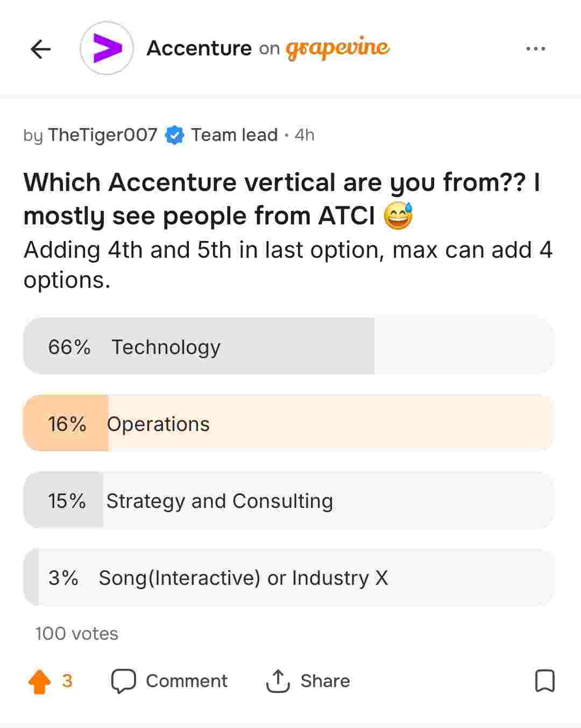Select Song(Interactive) or Industry X option
The height and width of the screenshot is (728, 581).
pos(288,577)
